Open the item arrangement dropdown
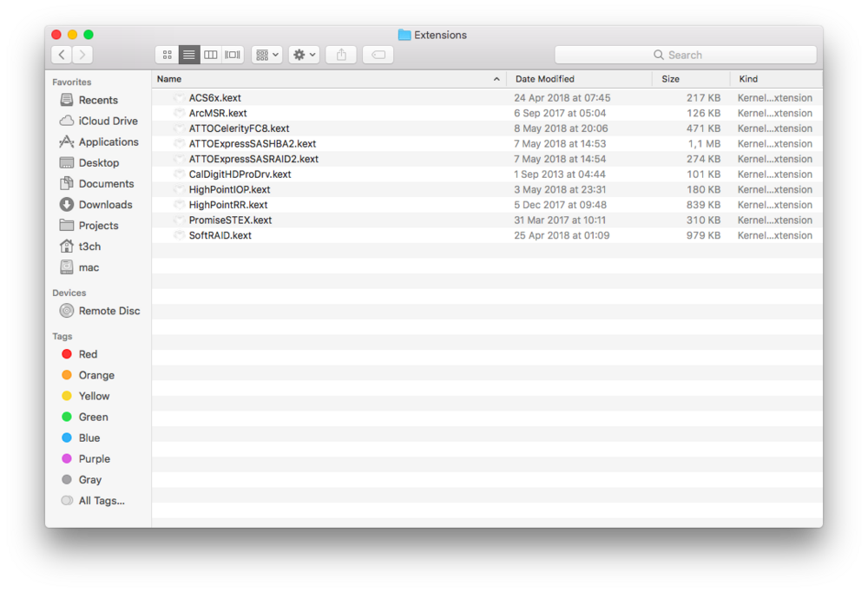The height and width of the screenshot is (592, 868). (267, 55)
